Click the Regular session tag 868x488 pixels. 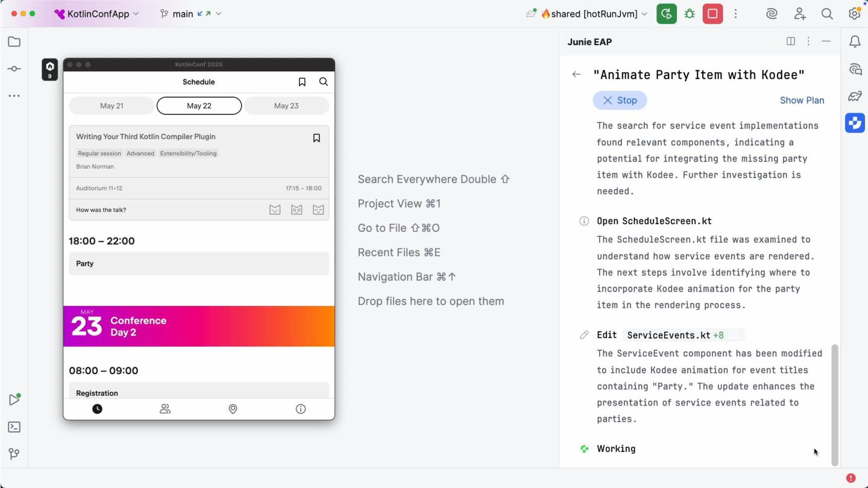coord(99,154)
